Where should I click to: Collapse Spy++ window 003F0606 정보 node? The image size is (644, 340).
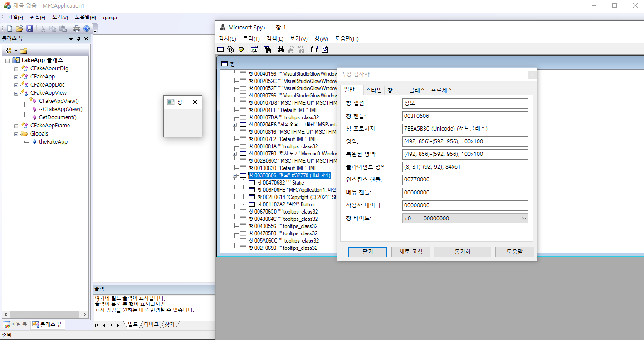pos(234,175)
